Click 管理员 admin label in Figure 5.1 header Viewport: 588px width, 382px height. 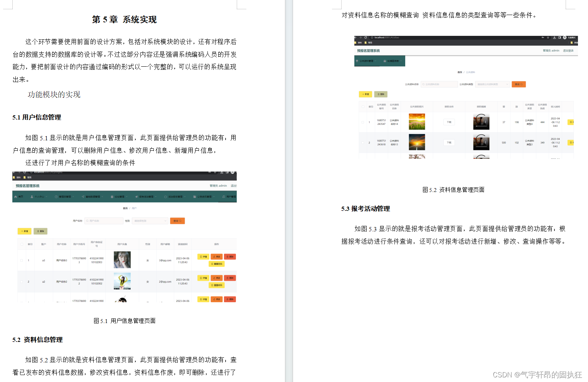[218, 186]
